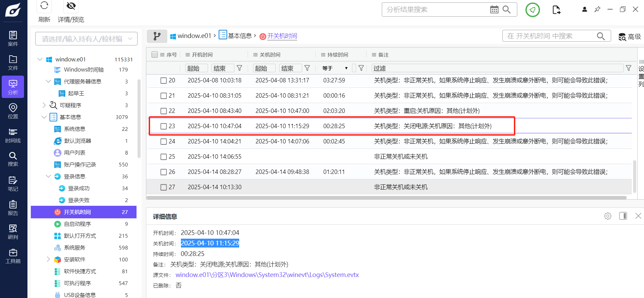Expand the 安装软件 tree node
Image resolution: width=644 pixels, height=298 pixels.
click(48, 259)
